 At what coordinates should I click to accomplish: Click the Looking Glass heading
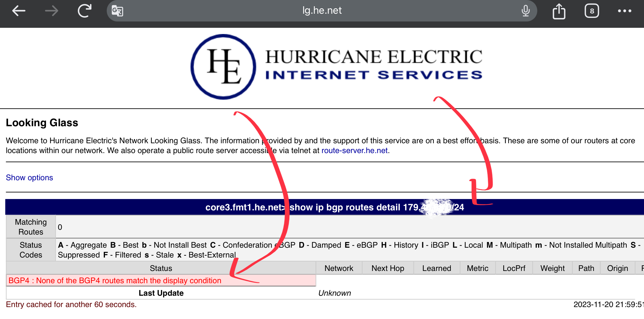pos(42,123)
